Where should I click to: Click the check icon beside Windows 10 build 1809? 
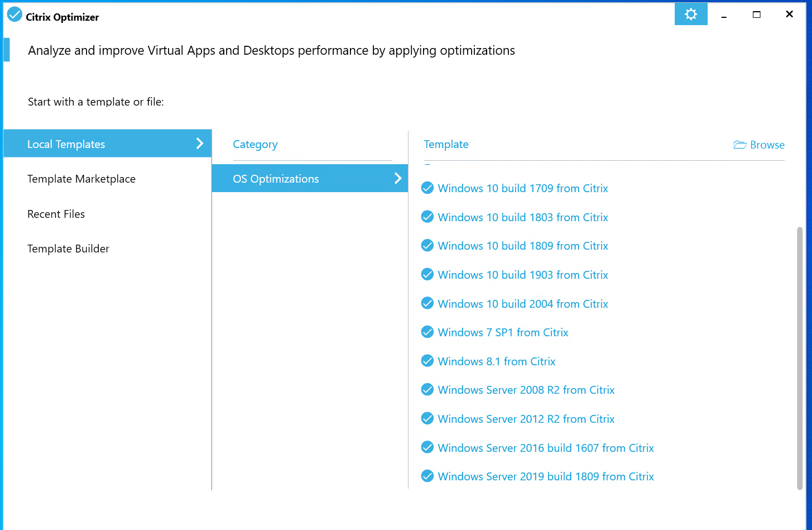(427, 246)
